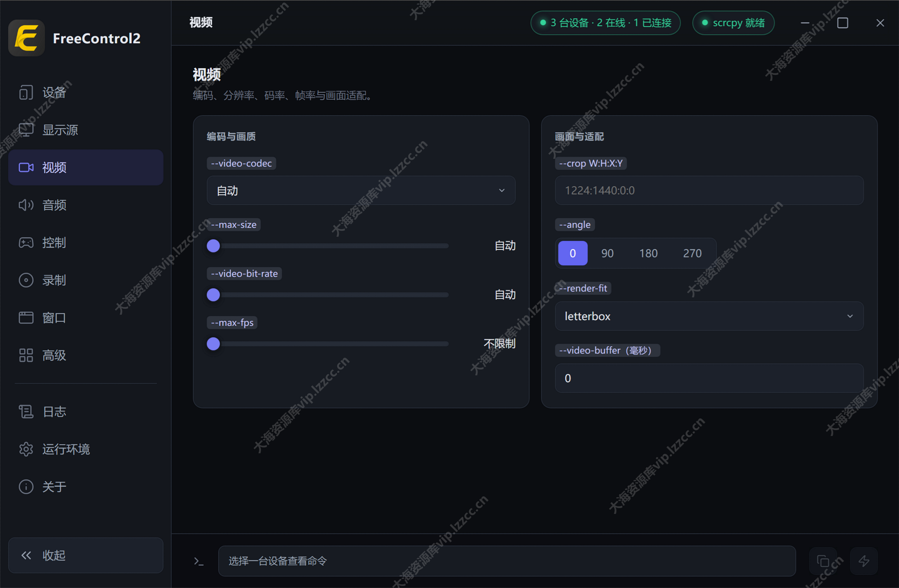Open the 运行环境 gear icon
The width and height of the screenshot is (899, 588).
coord(26,449)
